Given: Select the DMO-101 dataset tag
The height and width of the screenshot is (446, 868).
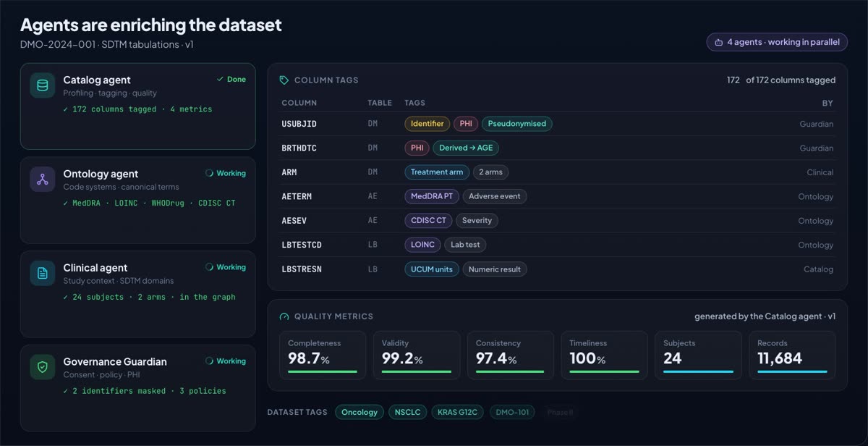Looking at the screenshot, I should coord(512,412).
